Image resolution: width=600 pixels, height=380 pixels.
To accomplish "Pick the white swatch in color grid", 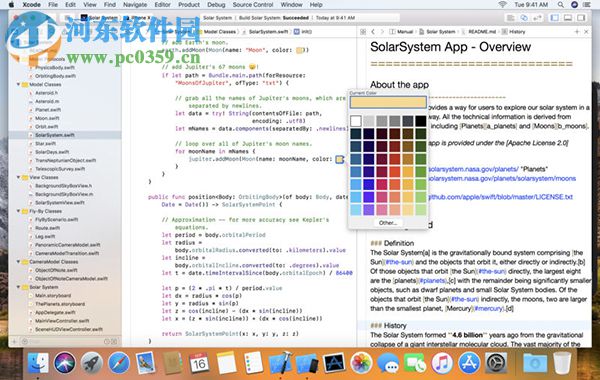I will (355, 121).
